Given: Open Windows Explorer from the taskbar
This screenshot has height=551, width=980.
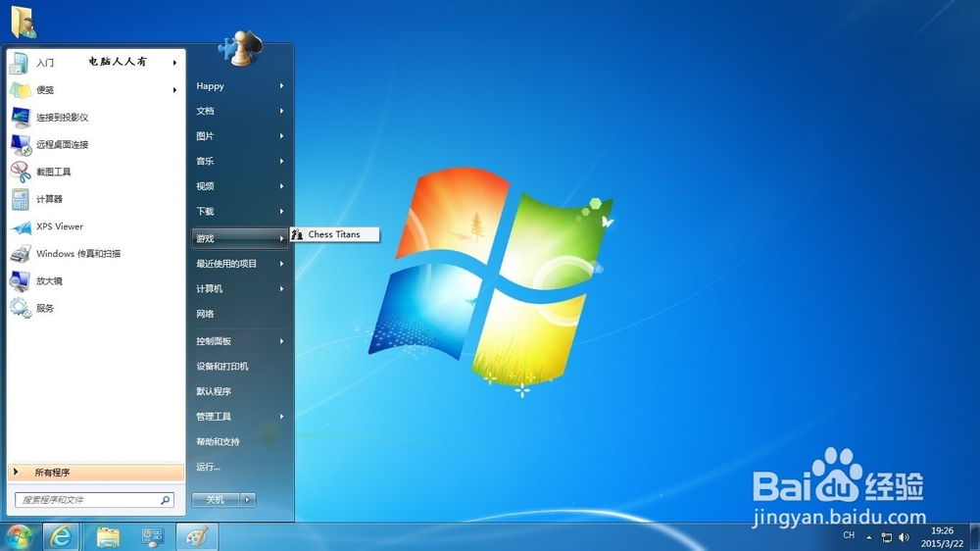Looking at the screenshot, I should click(108, 537).
